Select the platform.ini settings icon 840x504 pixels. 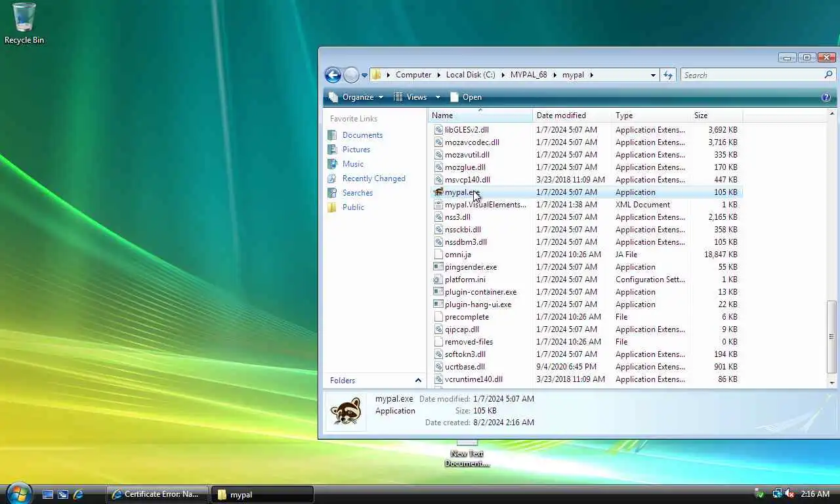pos(438,280)
